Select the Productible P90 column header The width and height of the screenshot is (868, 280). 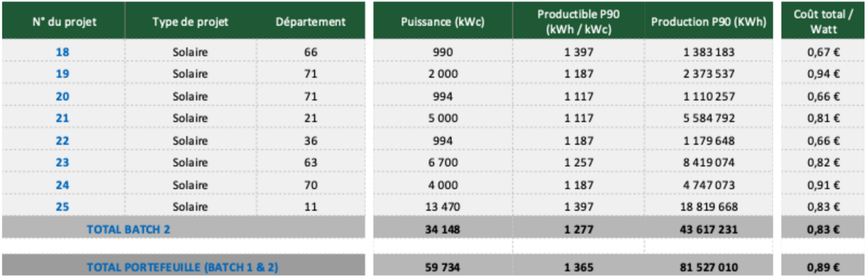click(x=578, y=22)
